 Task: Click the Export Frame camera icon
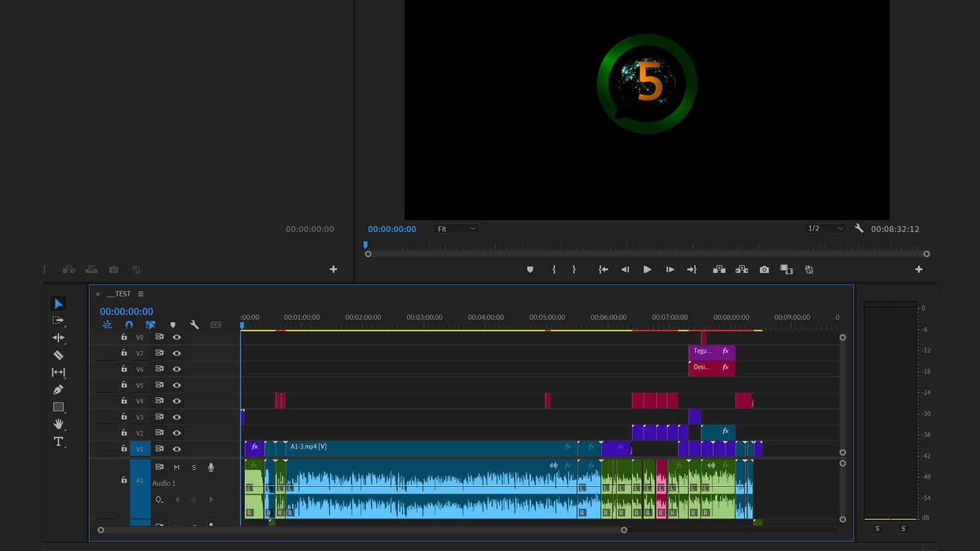(764, 269)
